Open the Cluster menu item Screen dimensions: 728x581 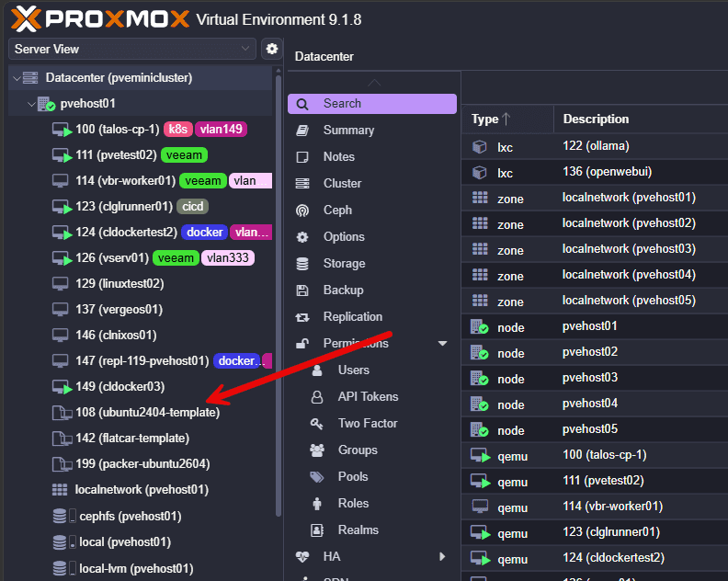click(372, 184)
